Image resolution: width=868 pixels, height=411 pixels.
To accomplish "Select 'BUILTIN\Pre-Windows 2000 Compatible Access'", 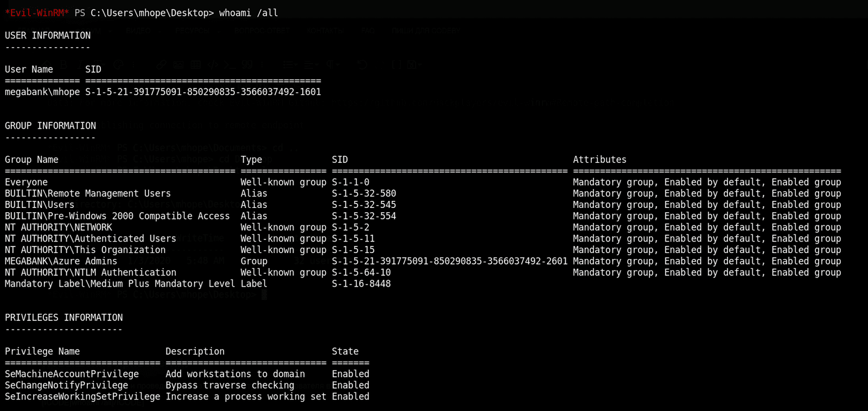I will click(x=117, y=216).
